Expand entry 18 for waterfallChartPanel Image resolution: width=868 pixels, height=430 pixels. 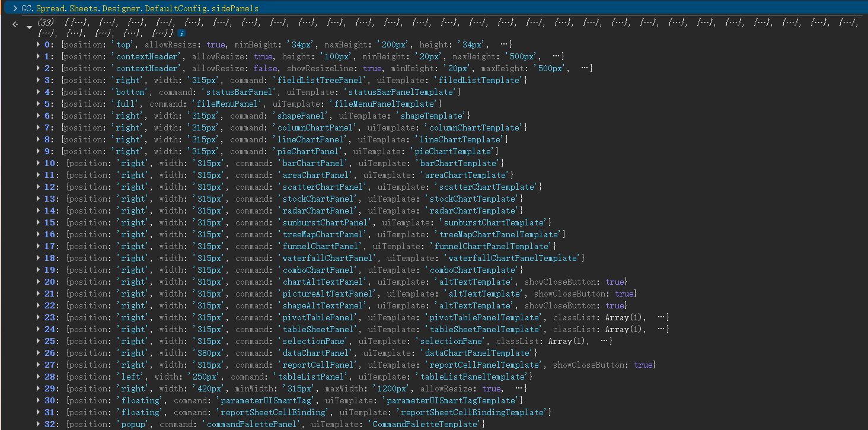point(39,258)
